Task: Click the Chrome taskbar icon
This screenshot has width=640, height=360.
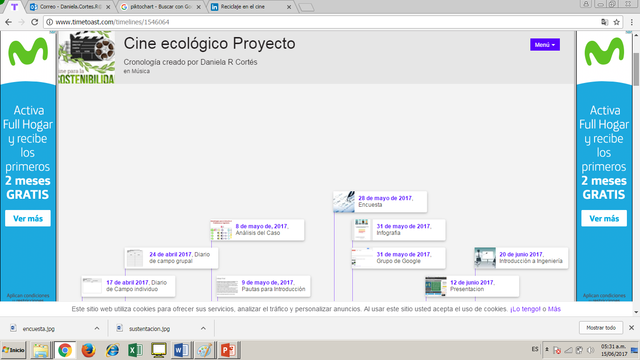Action: 64,350
